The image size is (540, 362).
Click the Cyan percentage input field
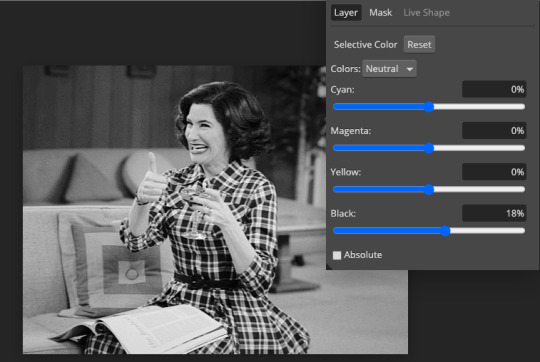click(494, 89)
